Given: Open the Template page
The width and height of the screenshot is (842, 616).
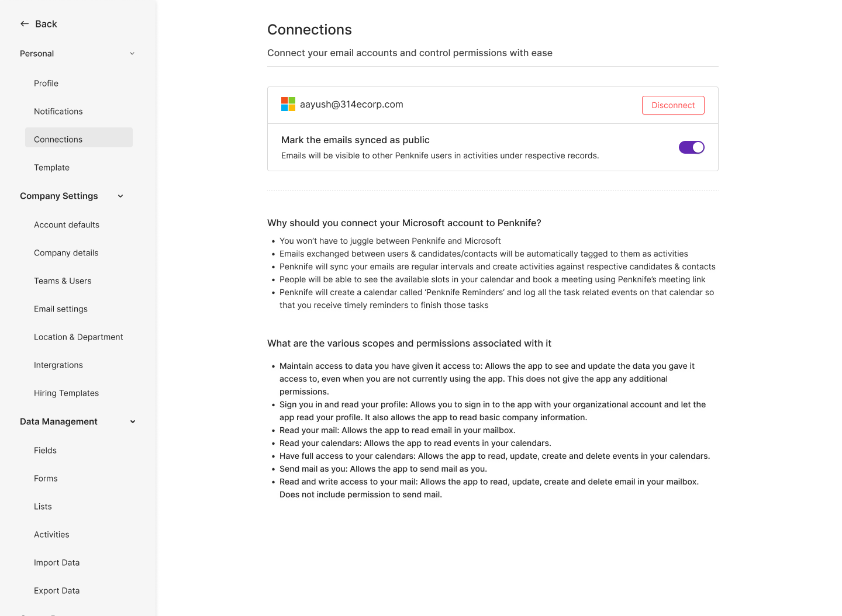Looking at the screenshot, I should 52,168.
